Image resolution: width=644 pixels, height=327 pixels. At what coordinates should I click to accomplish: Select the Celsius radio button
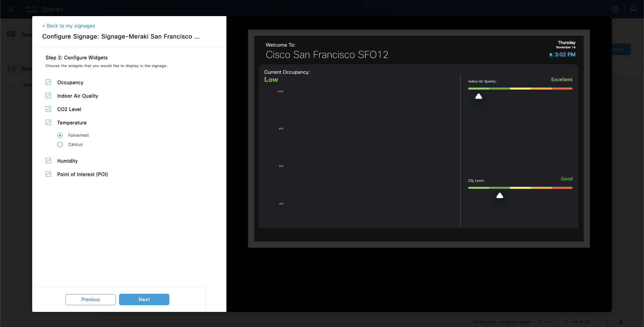60,145
